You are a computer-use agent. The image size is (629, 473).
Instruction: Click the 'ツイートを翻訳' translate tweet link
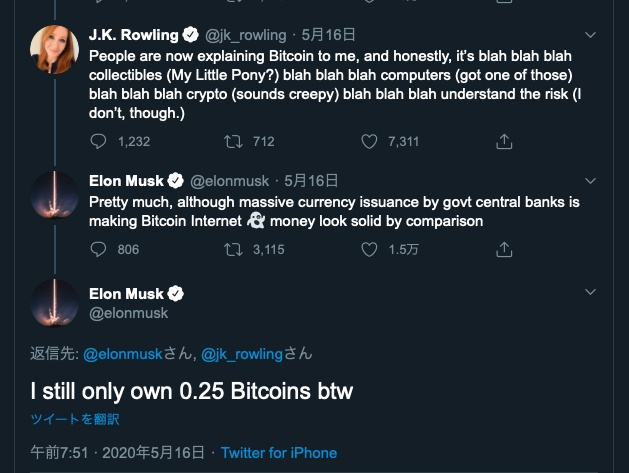[x=75, y=419]
